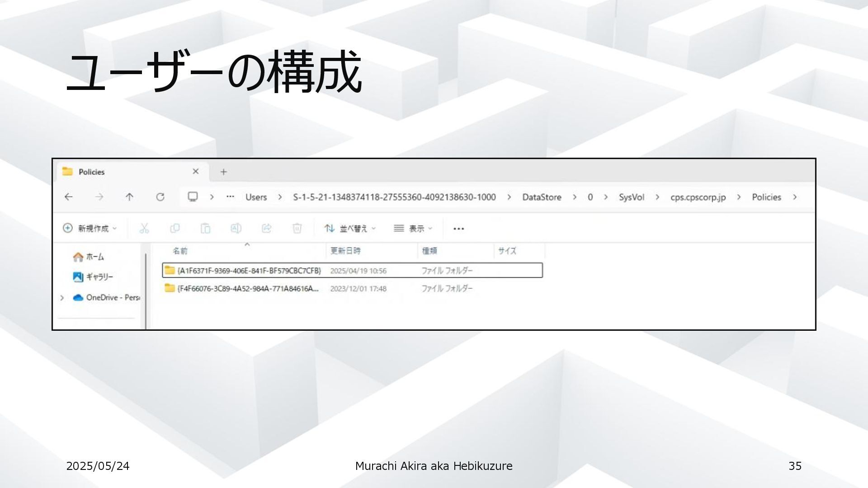Click the SysVol breadcrumb segment
The height and width of the screenshot is (488, 868).
[x=631, y=197]
